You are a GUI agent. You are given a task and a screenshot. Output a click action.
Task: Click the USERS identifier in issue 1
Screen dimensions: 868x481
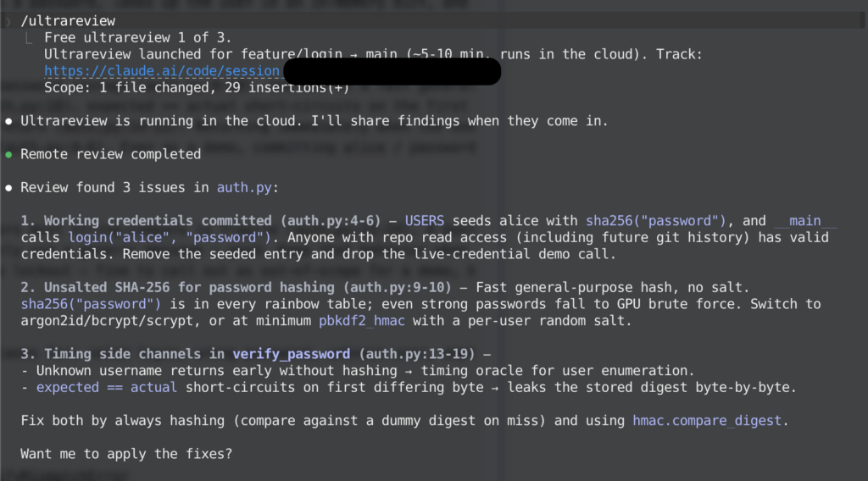(424, 220)
